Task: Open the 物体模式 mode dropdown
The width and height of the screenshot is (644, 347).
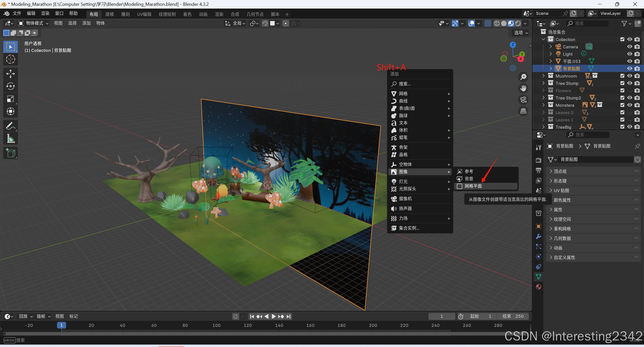Action: coord(34,23)
